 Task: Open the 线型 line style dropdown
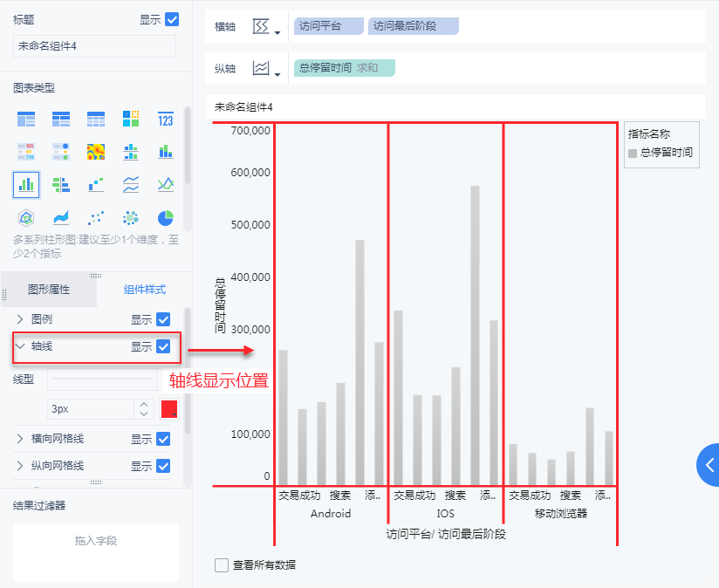[x=102, y=379]
